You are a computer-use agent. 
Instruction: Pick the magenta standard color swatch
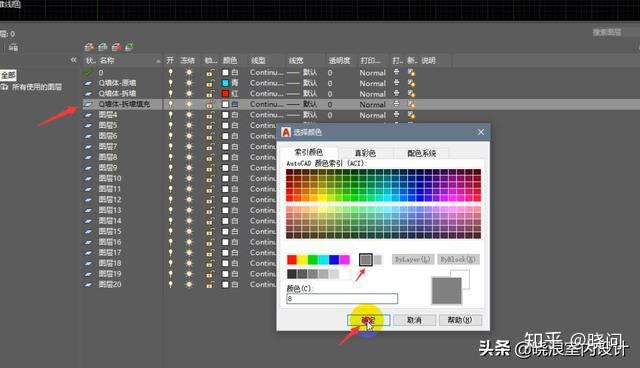pos(345,259)
